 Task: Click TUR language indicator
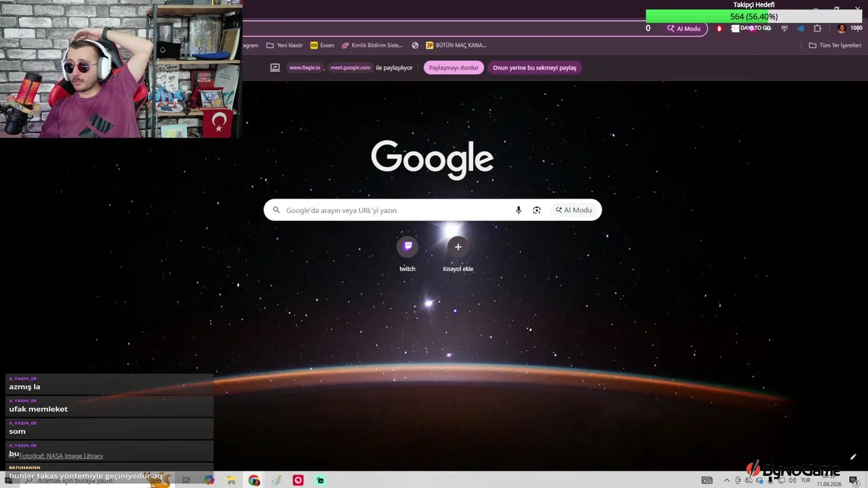point(806,481)
